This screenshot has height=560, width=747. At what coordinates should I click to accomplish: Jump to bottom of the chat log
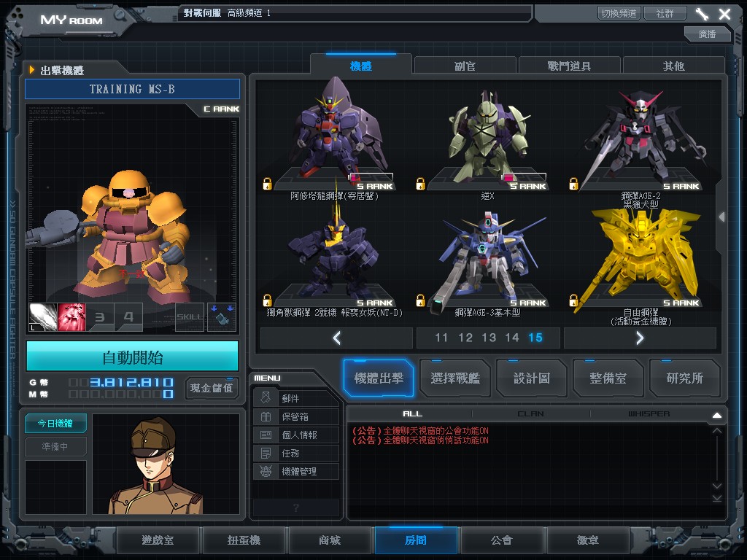tap(717, 498)
